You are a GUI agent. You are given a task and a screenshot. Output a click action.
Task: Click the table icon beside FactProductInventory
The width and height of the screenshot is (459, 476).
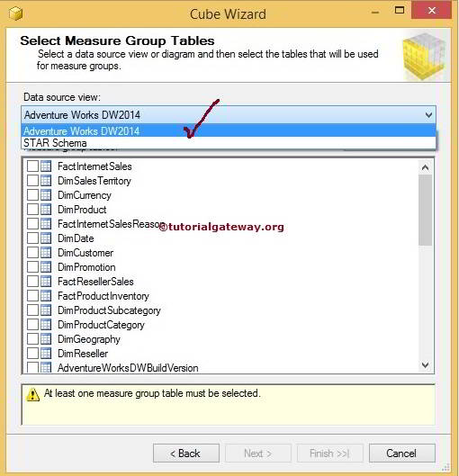tap(46, 296)
